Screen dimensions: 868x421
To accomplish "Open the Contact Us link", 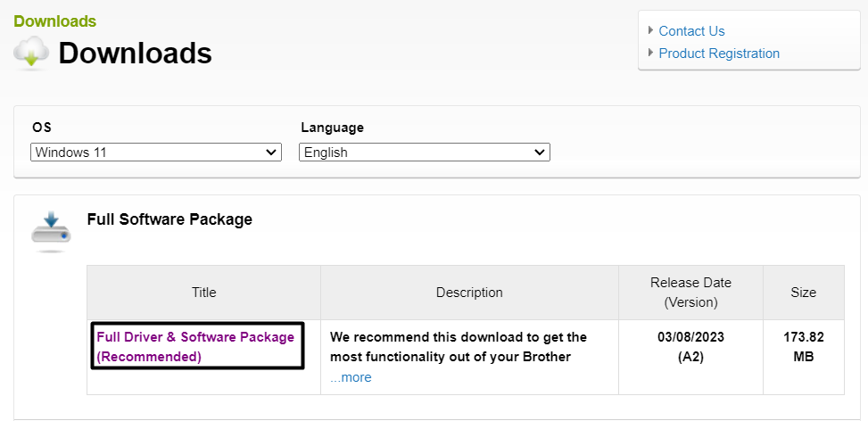I will pos(691,31).
